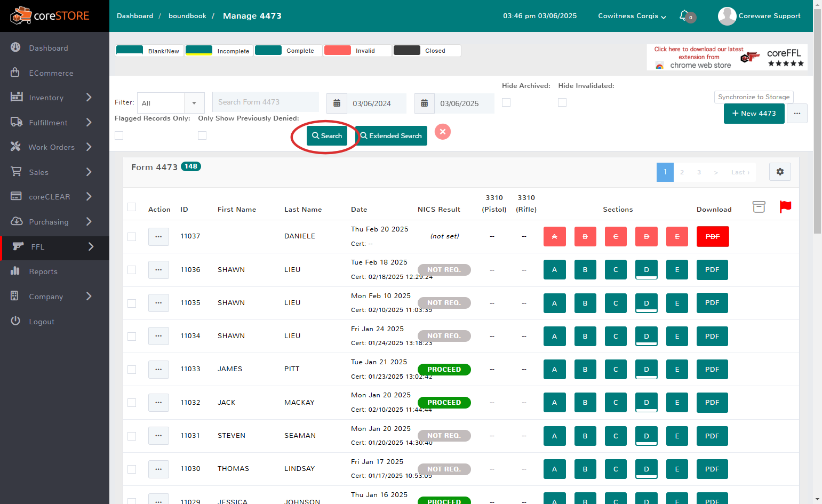
Task: Expand the Work Orders sidebar menu
Action: [54, 147]
